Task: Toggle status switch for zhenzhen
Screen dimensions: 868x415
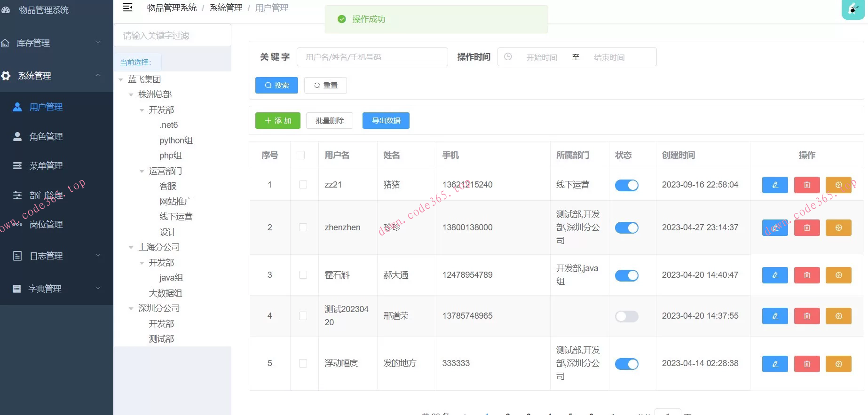Action: pos(627,228)
